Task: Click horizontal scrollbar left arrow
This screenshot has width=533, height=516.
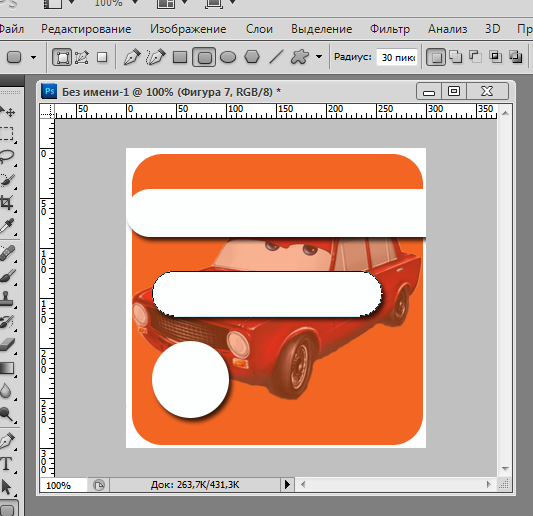Action: tap(303, 484)
